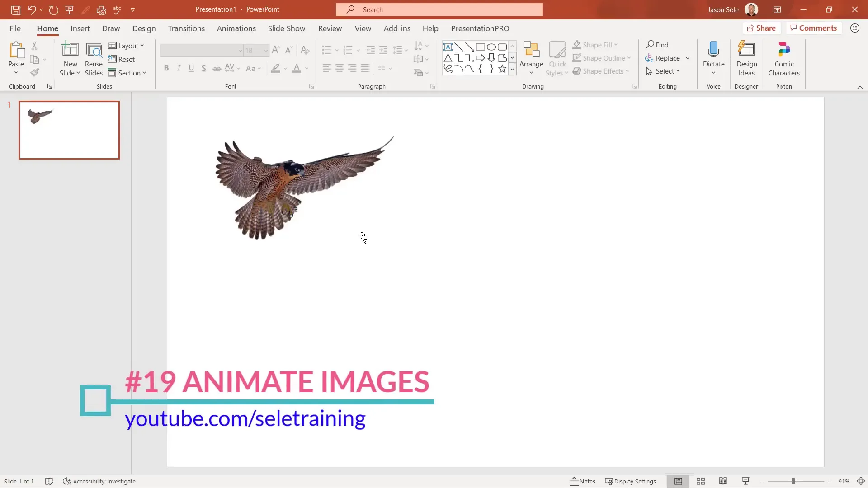Switch to the Animations tab
The height and width of the screenshot is (488, 868).
[236, 28]
